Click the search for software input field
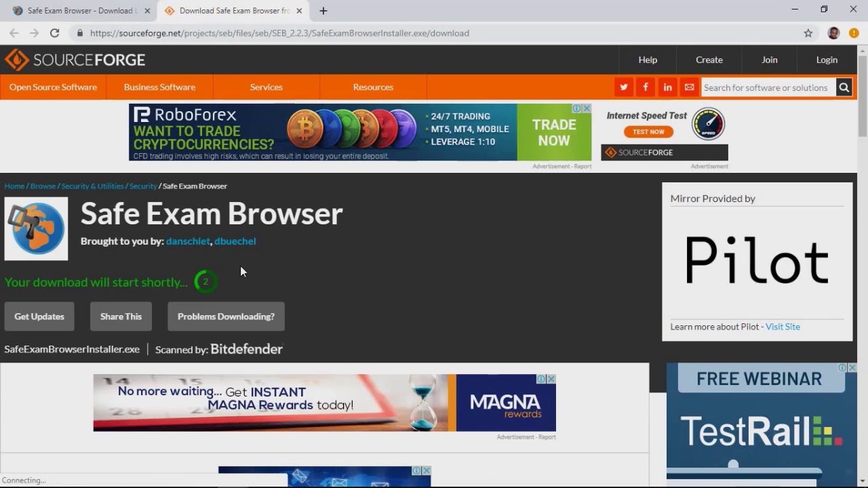Image resolution: width=868 pixels, height=488 pixels. (768, 87)
